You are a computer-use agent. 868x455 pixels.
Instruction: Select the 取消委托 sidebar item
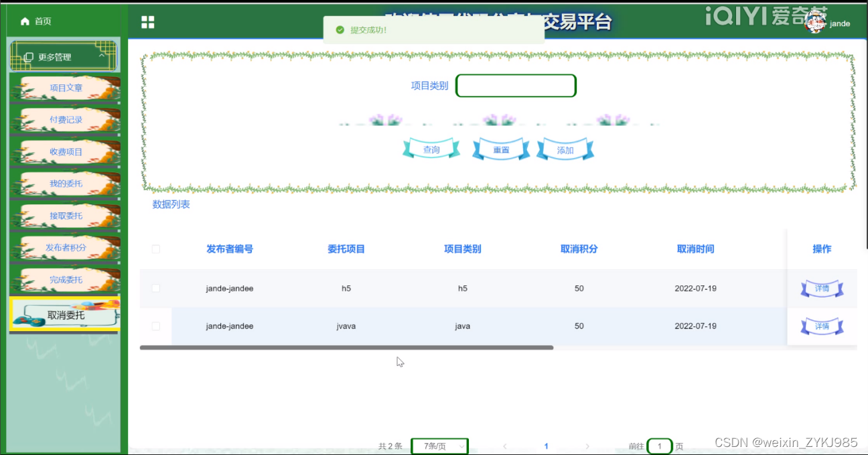click(65, 315)
